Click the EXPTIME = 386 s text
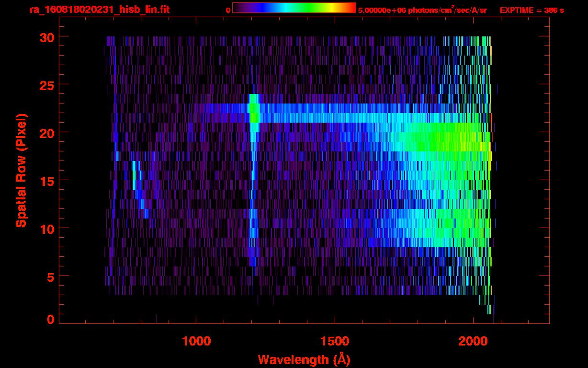Screen dimensions: 588x368 pos(532,10)
